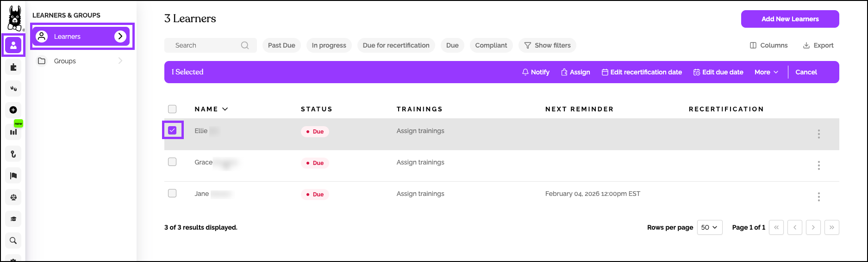The height and width of the screenshot is (262, 868).
Task: Uncheck the checkbox for Ellie
Action: pyautogui.click(x=172, y=130)
